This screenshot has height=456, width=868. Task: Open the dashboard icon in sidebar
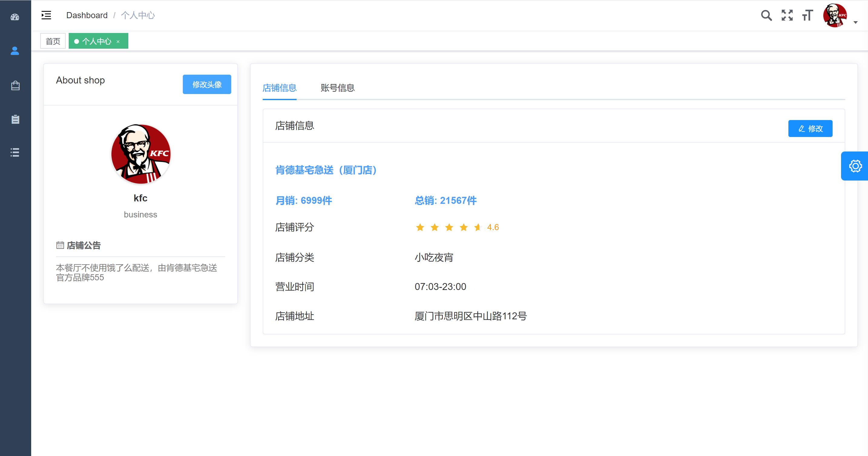tap(15, 17)
